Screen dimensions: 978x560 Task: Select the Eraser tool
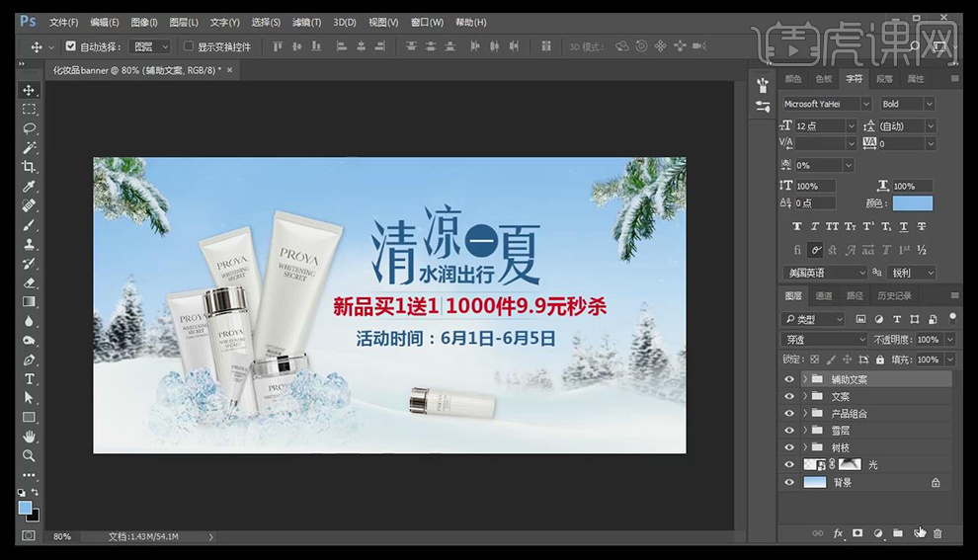(x=29, y=282)
